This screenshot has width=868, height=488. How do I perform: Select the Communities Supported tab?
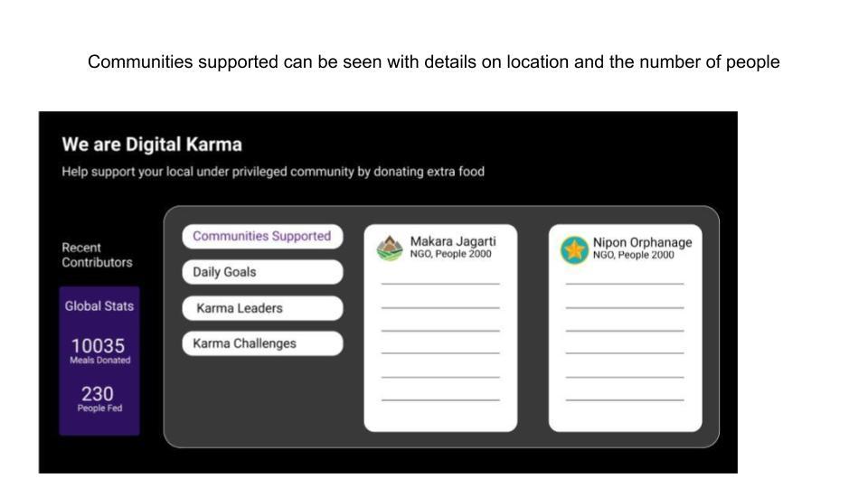262,237
